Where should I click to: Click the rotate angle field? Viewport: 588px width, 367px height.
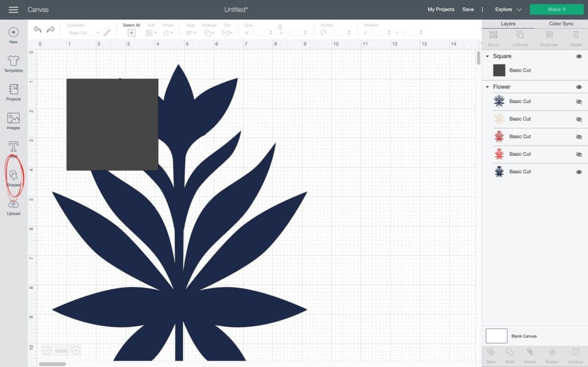[341, 33]
